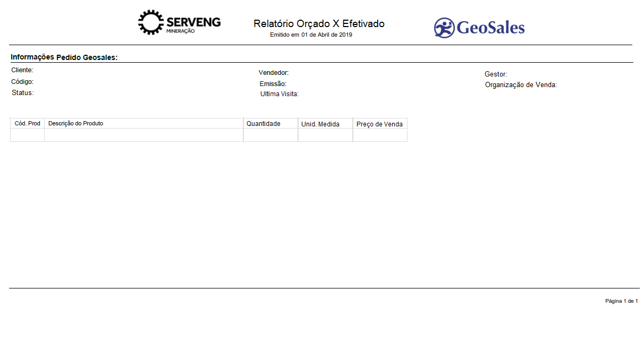
Task: Click the empty cell under Descrição do Produto
Action: 144,135
